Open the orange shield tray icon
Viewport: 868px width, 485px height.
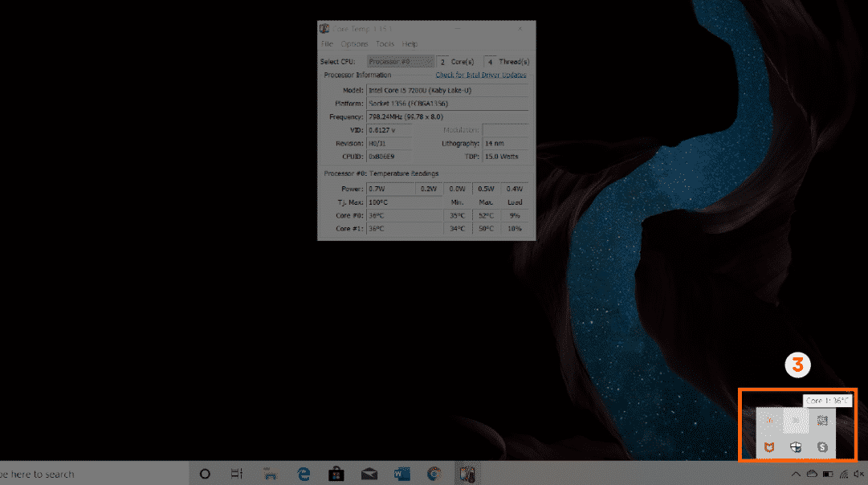click(769, 446)
